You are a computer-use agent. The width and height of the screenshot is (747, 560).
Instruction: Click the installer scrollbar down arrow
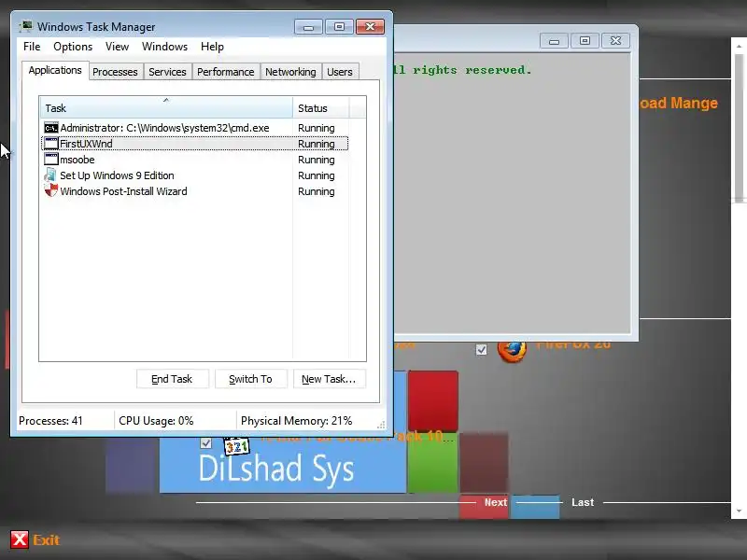[x=739, y=511]
